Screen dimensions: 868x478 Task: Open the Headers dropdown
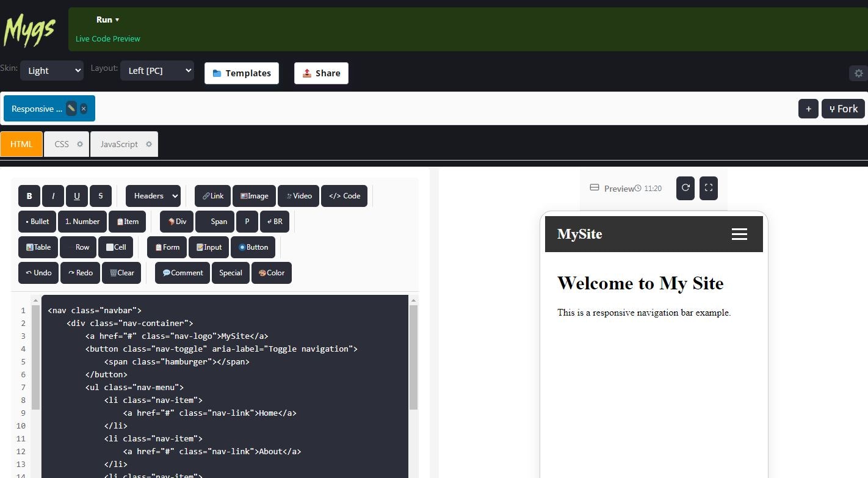(153, 196)
